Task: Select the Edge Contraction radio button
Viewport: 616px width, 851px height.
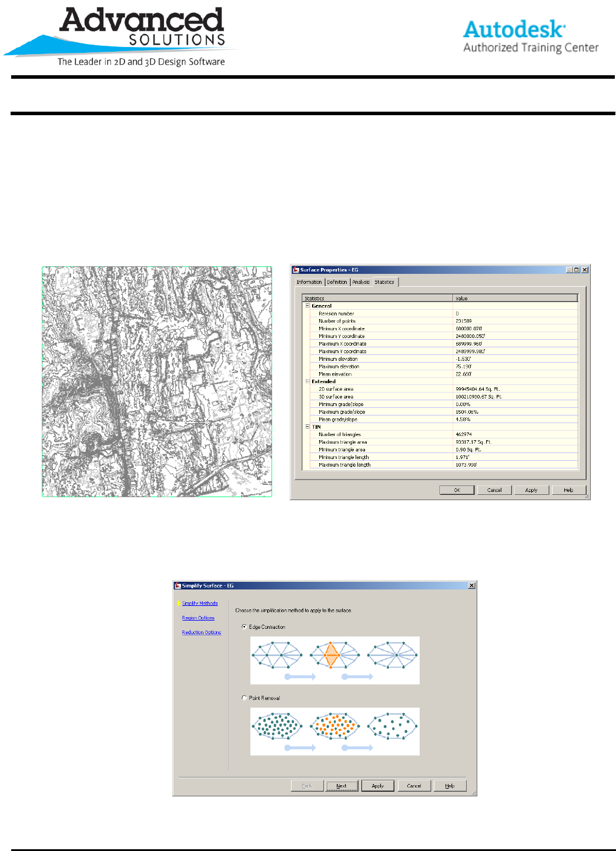Action: coord(244,627)
